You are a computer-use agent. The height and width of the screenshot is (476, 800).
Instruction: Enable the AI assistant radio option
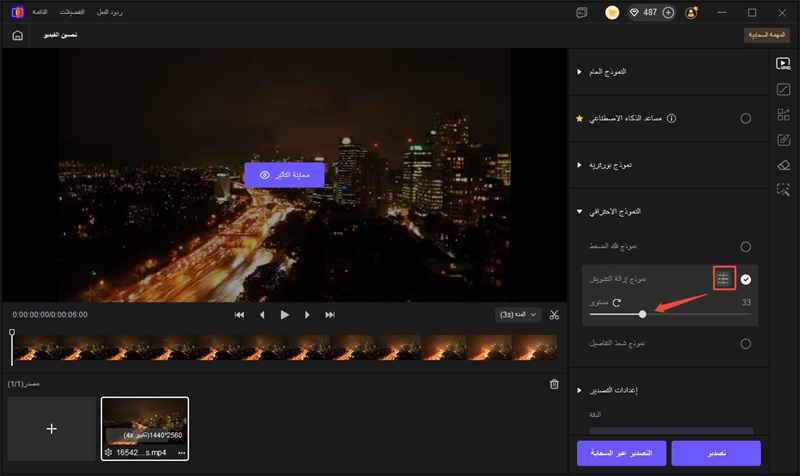click(746, 119)
